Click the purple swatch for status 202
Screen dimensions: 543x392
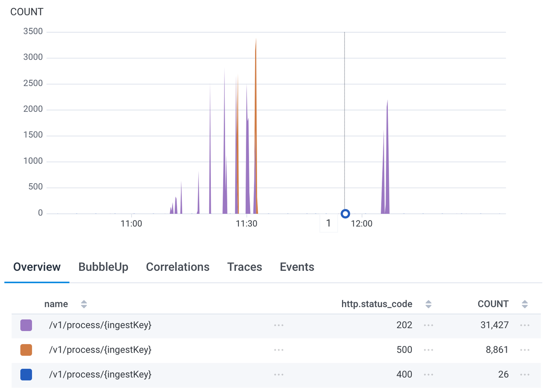(x=26, y=325)
